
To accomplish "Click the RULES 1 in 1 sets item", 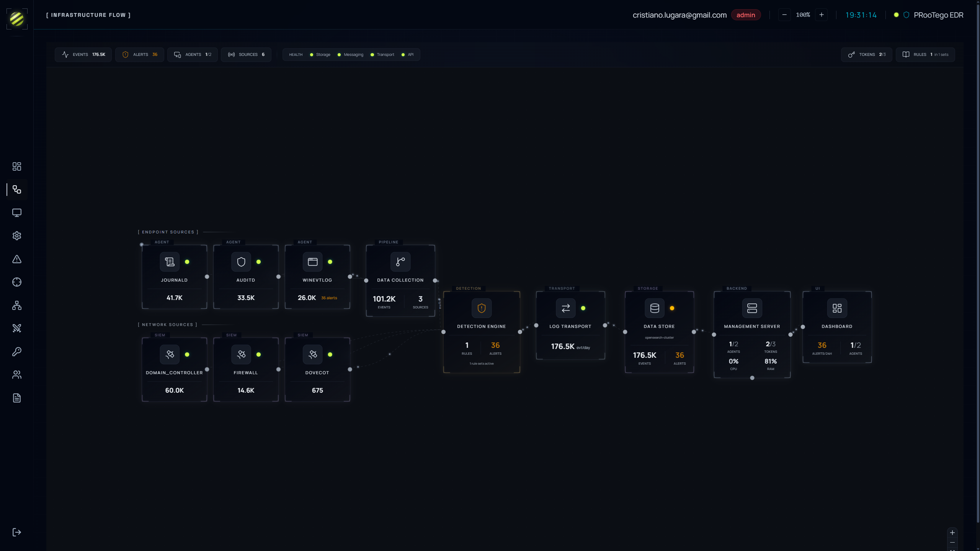I will pyautogui.click(x=925, y=54).
